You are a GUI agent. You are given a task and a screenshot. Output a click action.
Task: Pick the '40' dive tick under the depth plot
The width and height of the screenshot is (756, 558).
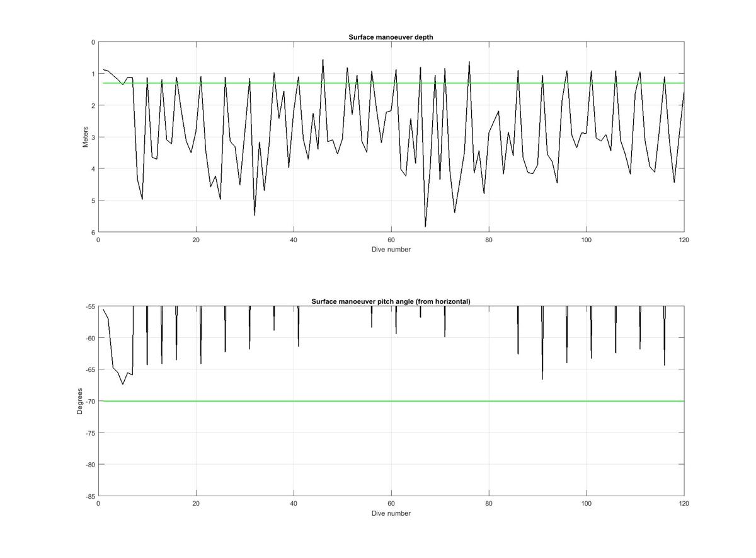point(294,240)
